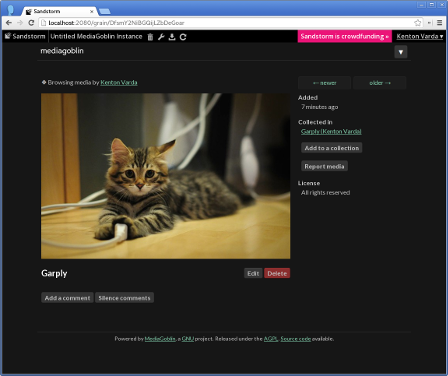Click Silence comments button
This screenshot has width=448, height=376.
pyautogui.click(x=124, y=298)
